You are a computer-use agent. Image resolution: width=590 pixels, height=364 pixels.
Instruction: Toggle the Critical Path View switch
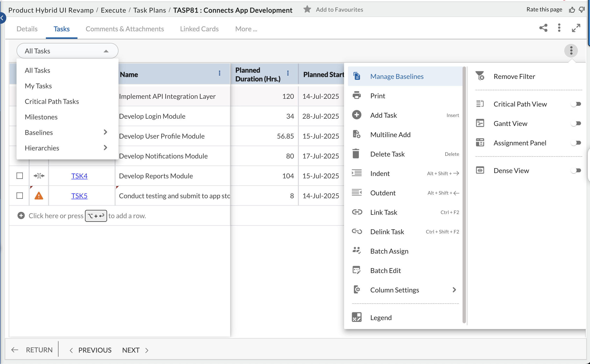click(576, 104)
